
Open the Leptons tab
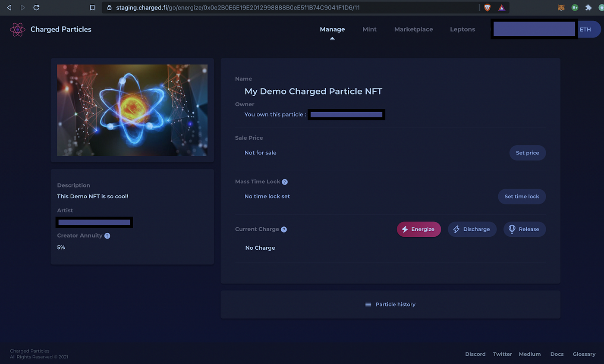(x=462, y=29)
